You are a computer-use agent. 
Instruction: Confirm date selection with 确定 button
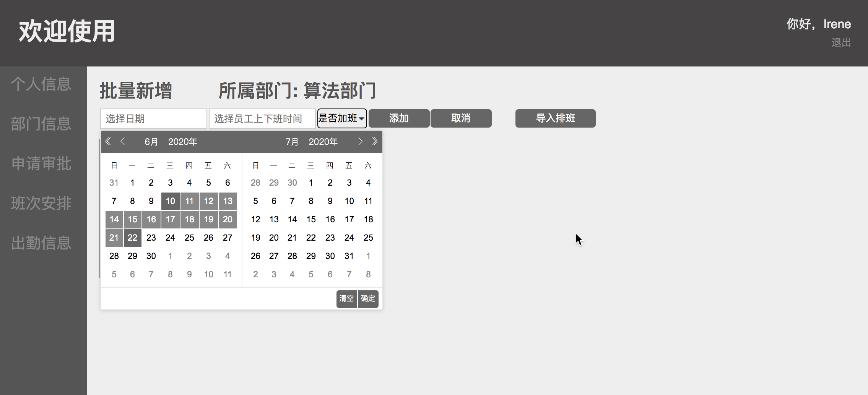[x=367, y=299]
